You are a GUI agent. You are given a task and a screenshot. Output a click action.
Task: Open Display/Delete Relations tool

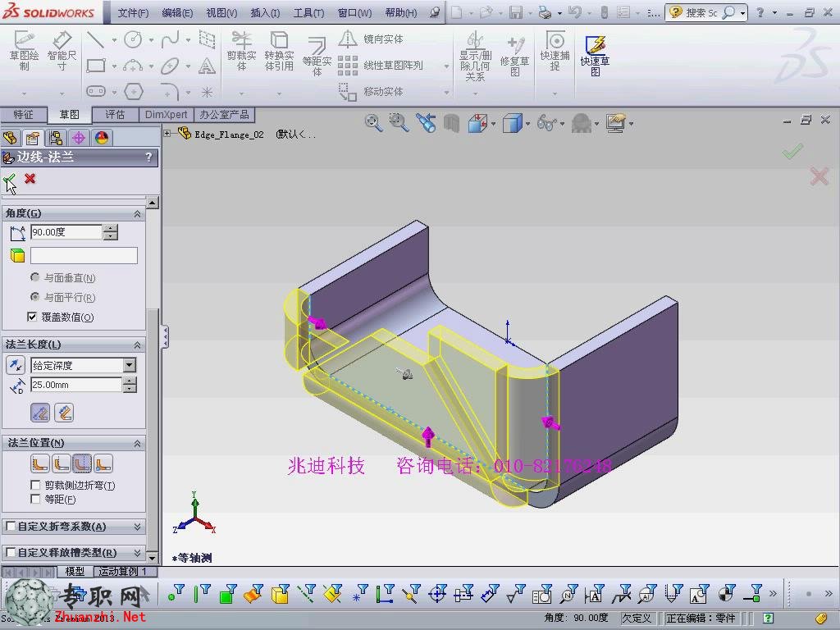[475, 57]
